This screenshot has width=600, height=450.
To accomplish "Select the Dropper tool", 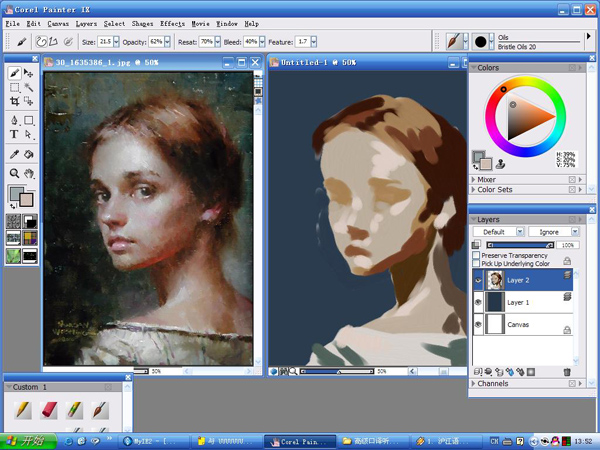I will point(15,154).
